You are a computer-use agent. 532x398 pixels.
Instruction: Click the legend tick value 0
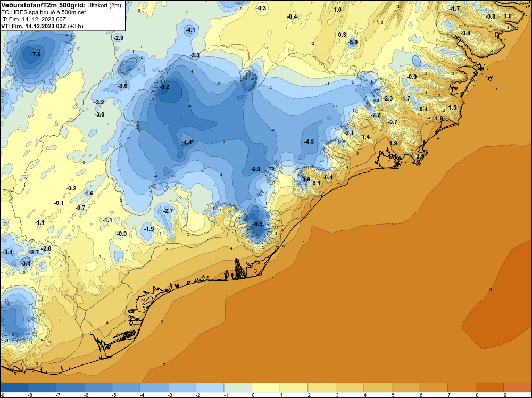253,395
